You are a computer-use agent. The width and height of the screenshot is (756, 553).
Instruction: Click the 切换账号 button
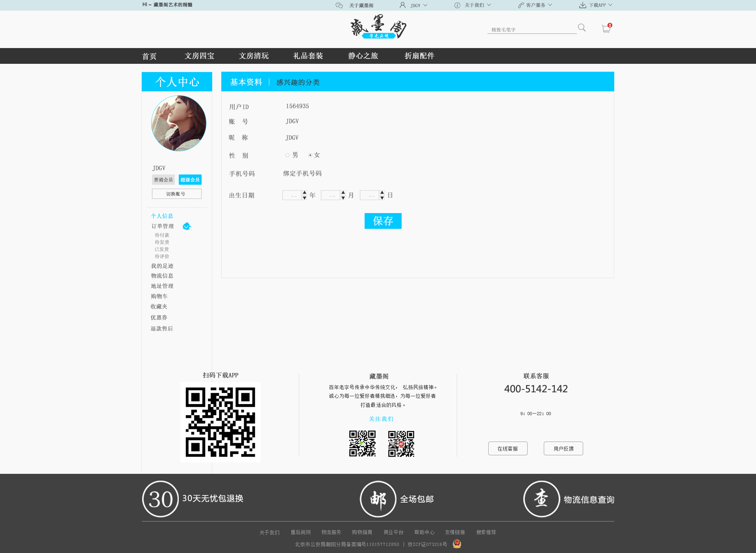click(176, 194)
